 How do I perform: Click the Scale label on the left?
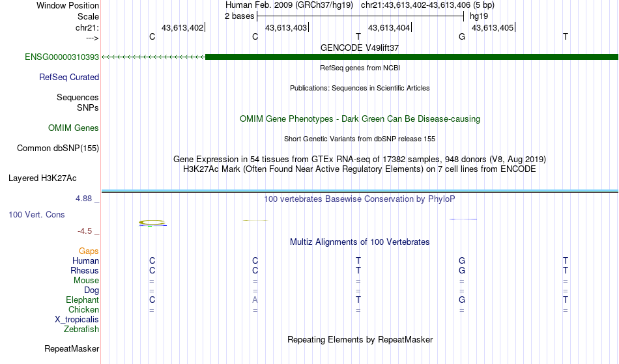(88, 16)
